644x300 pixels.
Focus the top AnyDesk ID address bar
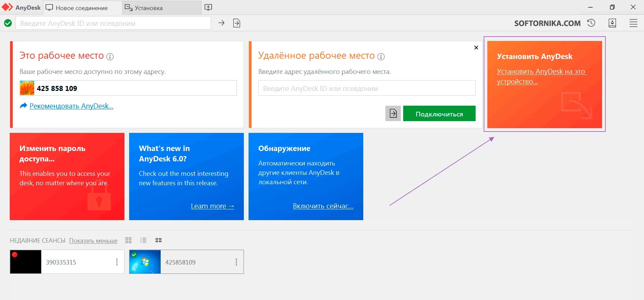tap(113, 23)
